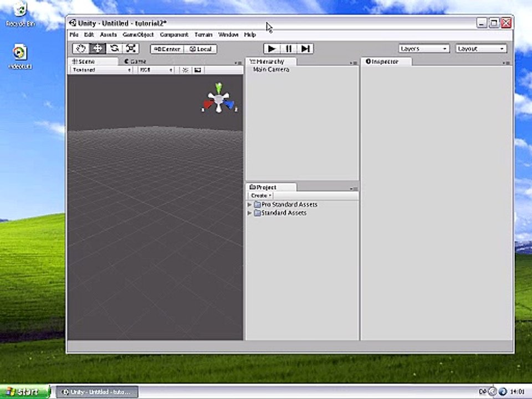Select the Hierarchy tab
This screenshot has height=399, width=532.
click(270, 62)
